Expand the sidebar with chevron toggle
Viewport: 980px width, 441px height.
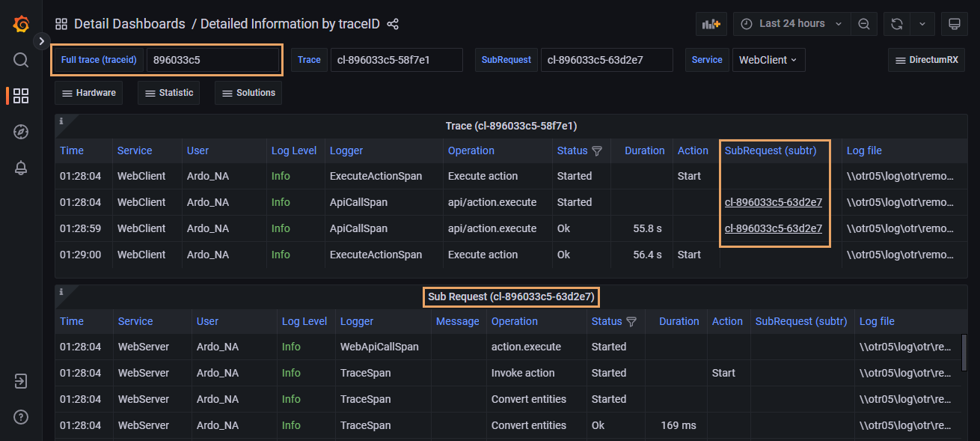pos(42,40)
